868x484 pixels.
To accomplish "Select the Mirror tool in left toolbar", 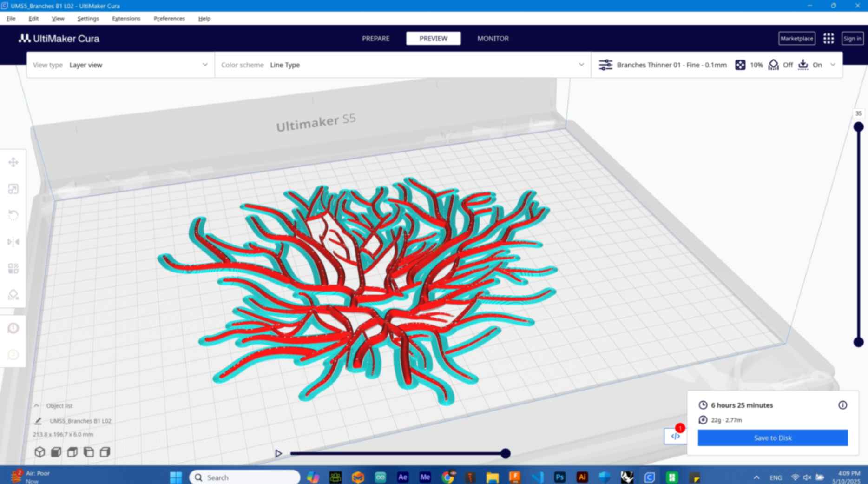I will tap(13, 242).
